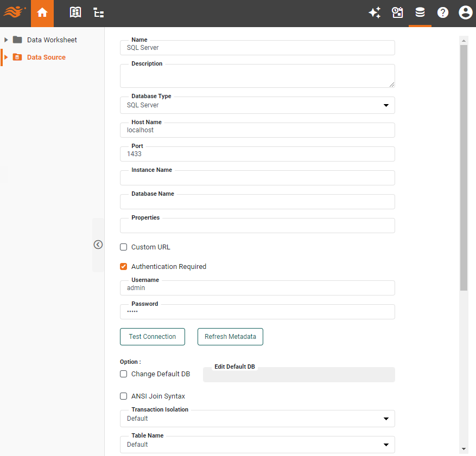Click the Home icon in top bar
This screenshot has width=476, height=456.
coord(42,13)
